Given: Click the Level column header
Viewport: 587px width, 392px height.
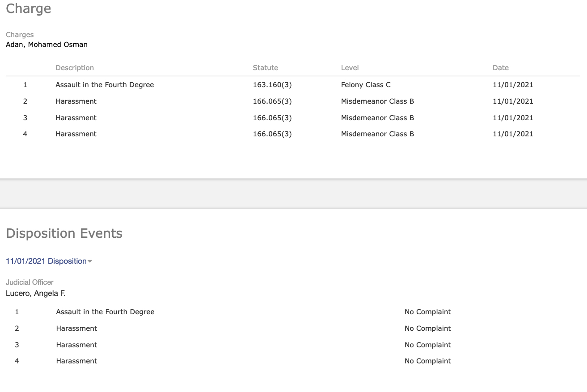Looking at the screenshot, I should point(350,68).
